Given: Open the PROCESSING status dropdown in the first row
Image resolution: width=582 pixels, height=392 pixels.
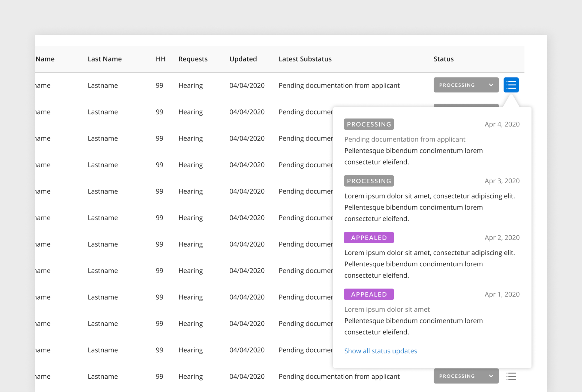Looking at the screenshot, I should click(466, 85).
